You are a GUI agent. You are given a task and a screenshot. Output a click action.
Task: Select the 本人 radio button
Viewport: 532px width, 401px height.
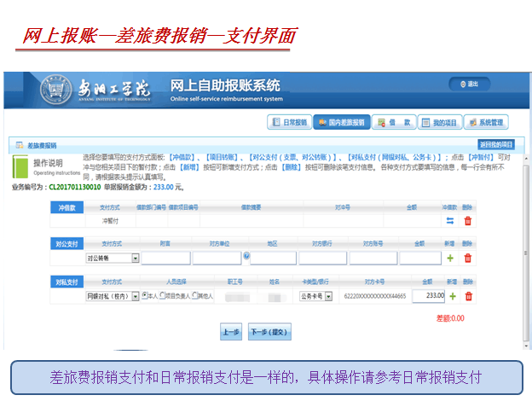pos(146,296)
